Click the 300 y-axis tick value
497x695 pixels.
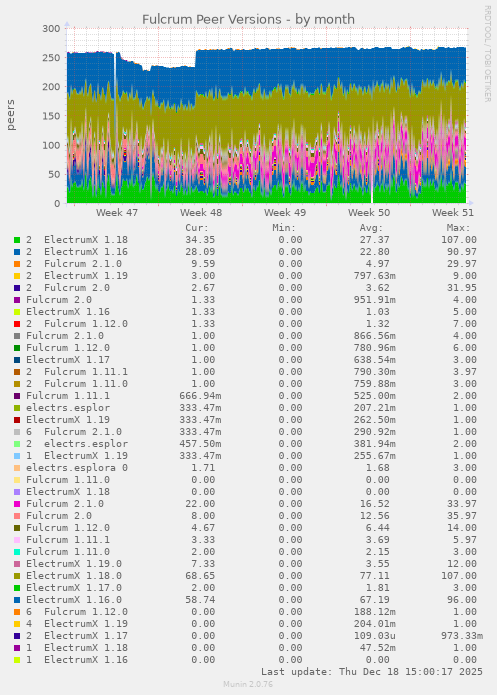[x=51, y=29]
